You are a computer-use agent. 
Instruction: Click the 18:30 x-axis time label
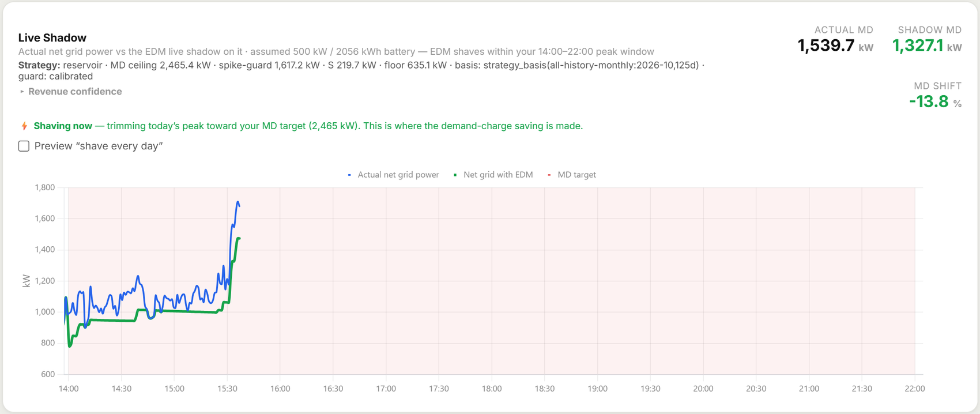coord(545,389)
